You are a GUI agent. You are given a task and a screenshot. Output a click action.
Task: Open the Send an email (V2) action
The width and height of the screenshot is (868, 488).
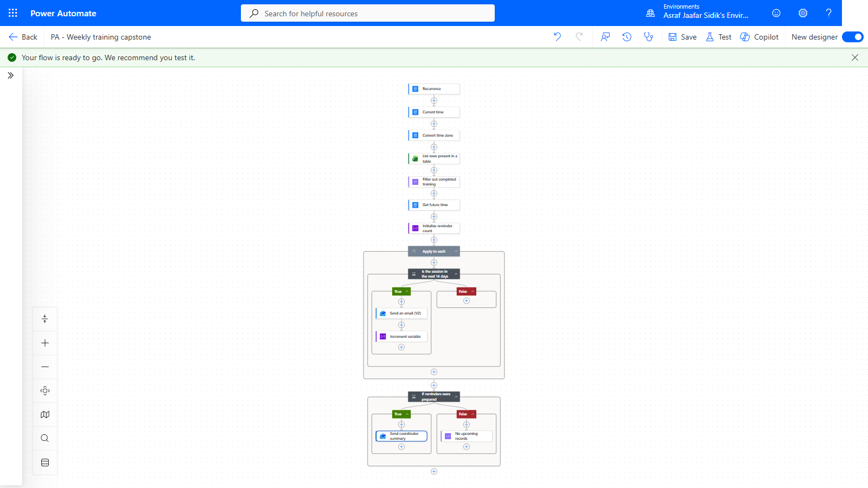click(401, 313)
